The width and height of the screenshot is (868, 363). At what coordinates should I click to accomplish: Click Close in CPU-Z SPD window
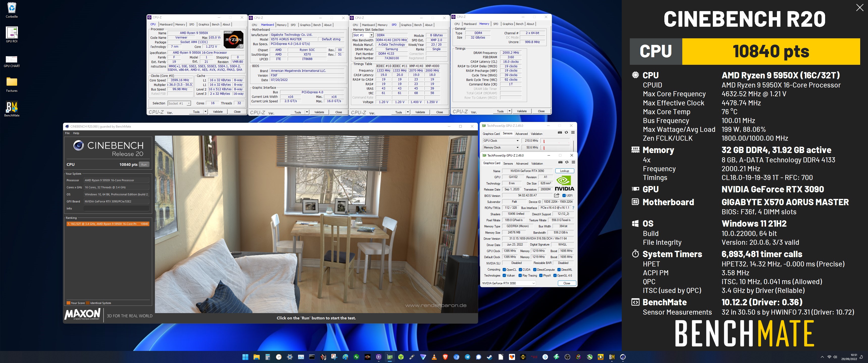[x=439, y=112]
